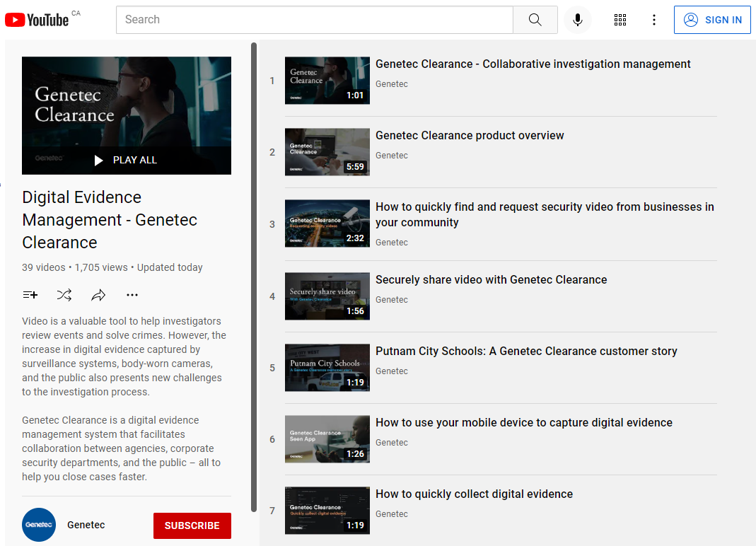
Task: Shuffle the playlist
Action: click(x=64, y=295)
